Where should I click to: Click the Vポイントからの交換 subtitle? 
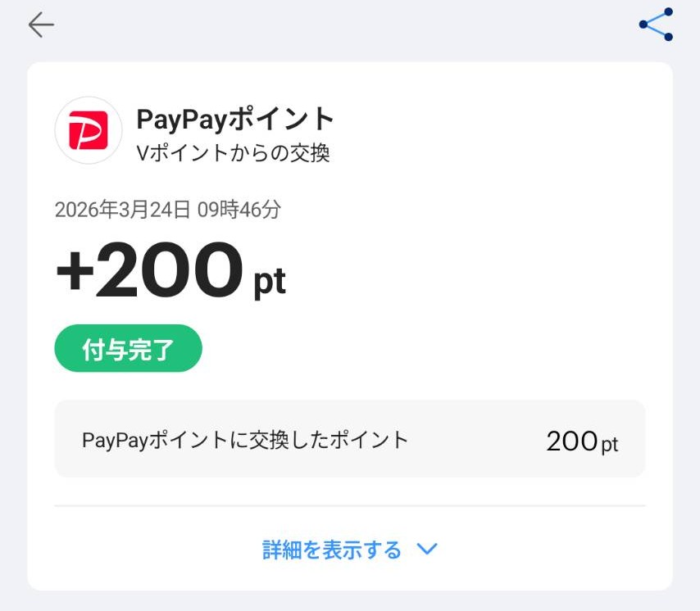pyautogui.click(x=233, y=153)
